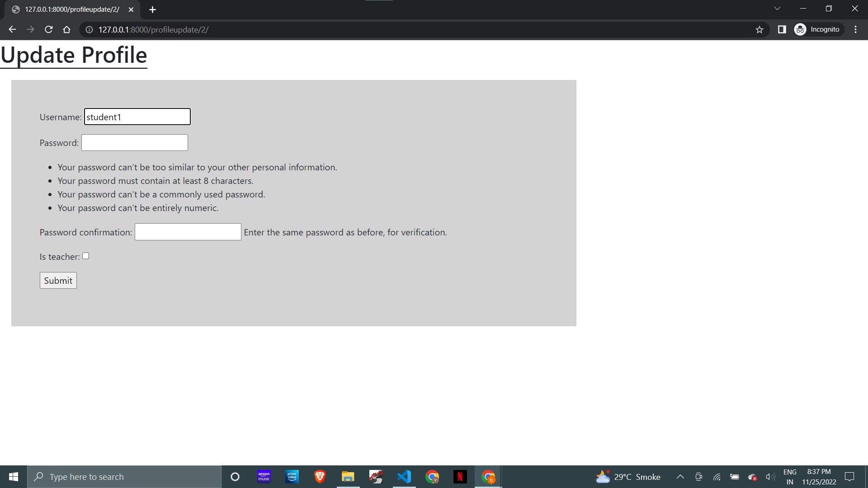Screen dimensions: 868x488
Task: Open the Brave browser taskbar icon
Action: (x=320, y=477)
